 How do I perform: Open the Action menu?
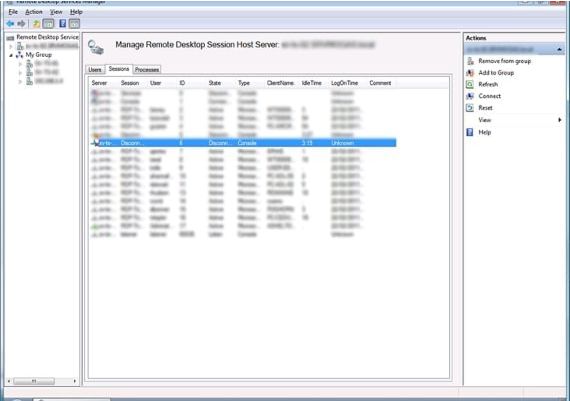pos(34,12)
